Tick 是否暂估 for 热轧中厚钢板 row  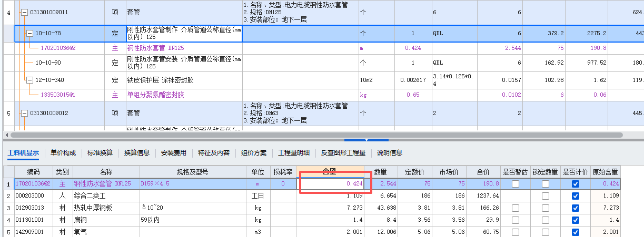tap(515, 208)
